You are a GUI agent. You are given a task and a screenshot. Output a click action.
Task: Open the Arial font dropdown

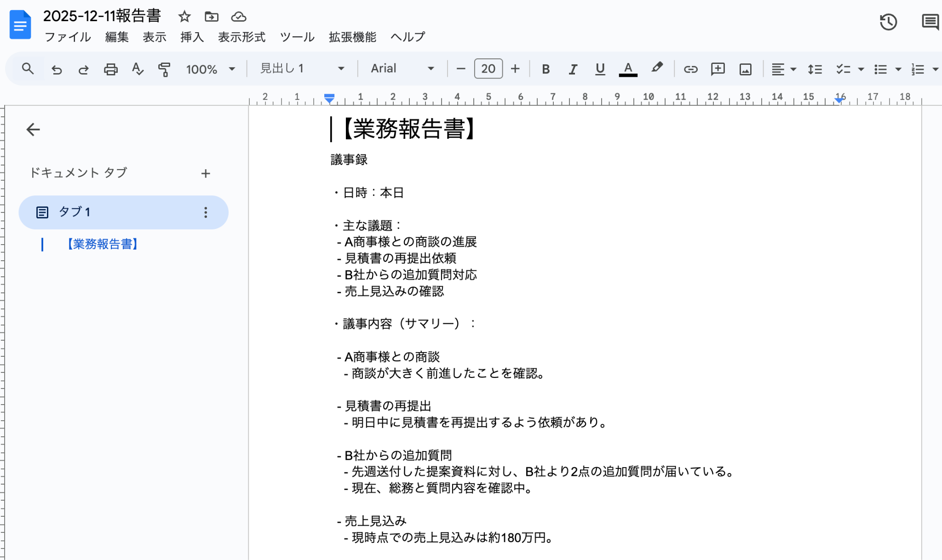(402, 69)
